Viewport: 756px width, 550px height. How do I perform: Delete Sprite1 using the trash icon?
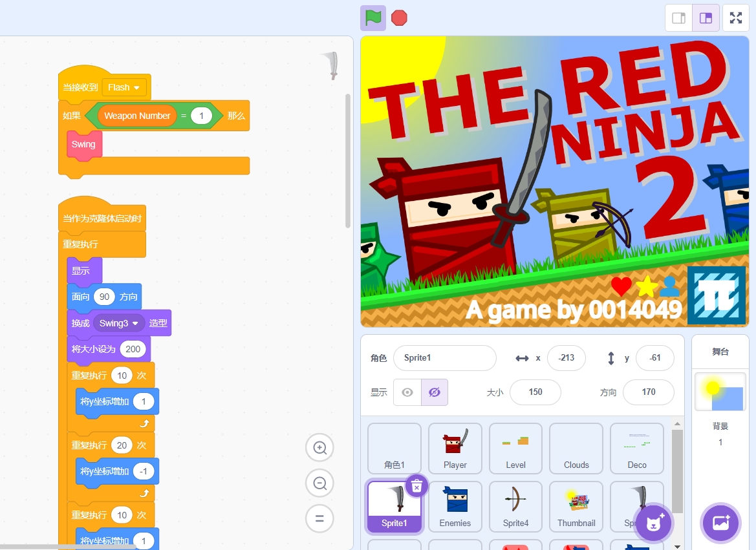[417, 486]
